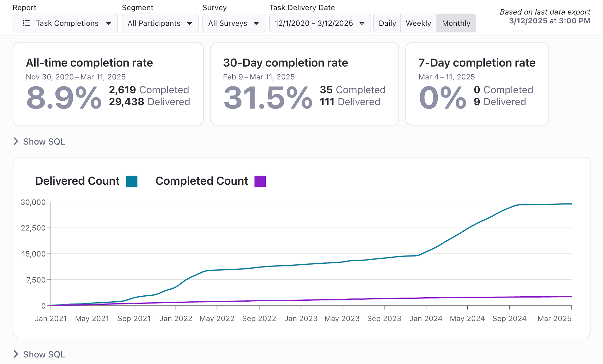Click chevron beside bottom Show SQL
The height and width of the screenshot is (364, 603).
(x=16, y=354)
